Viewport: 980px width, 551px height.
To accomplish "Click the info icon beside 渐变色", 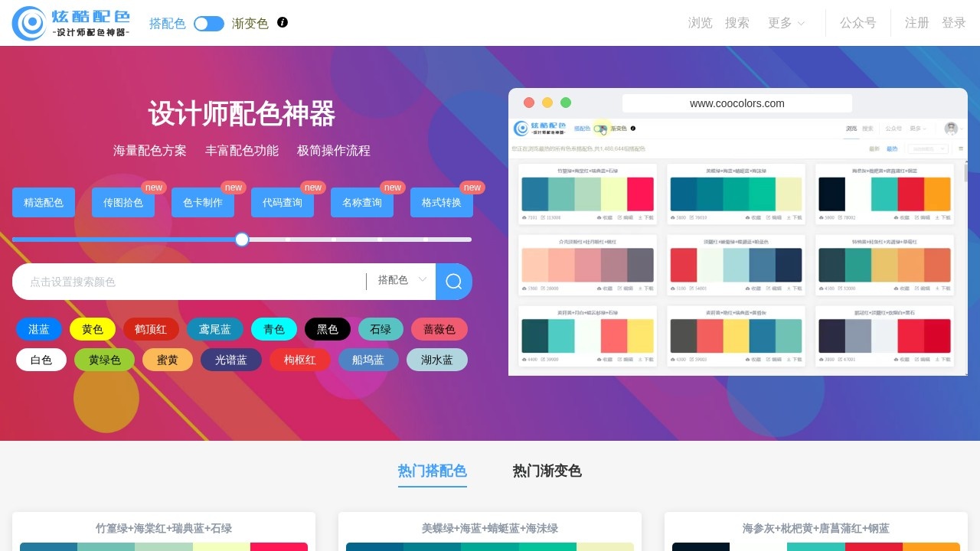I will point(283,22).
